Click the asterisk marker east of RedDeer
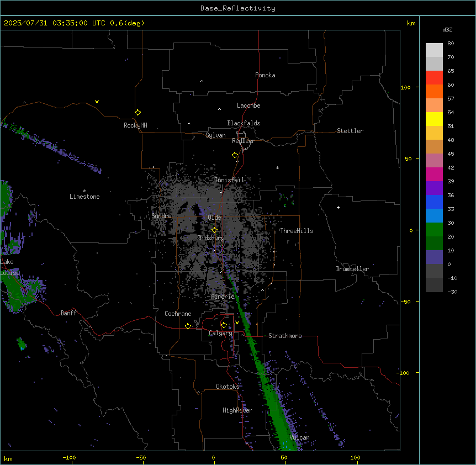476x465 pixels. pyautogui.click(x=277, y=167)
